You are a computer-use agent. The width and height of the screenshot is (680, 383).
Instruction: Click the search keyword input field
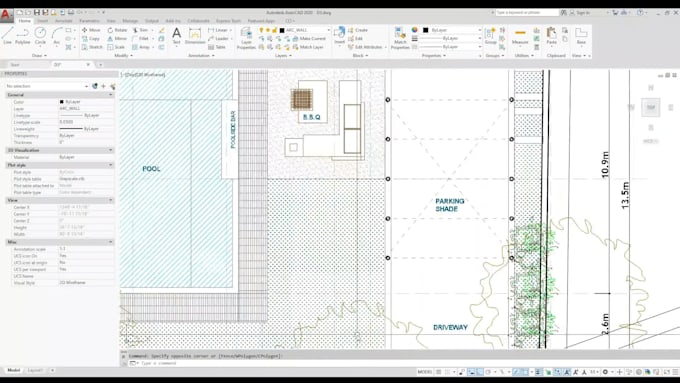coord(527,13)
